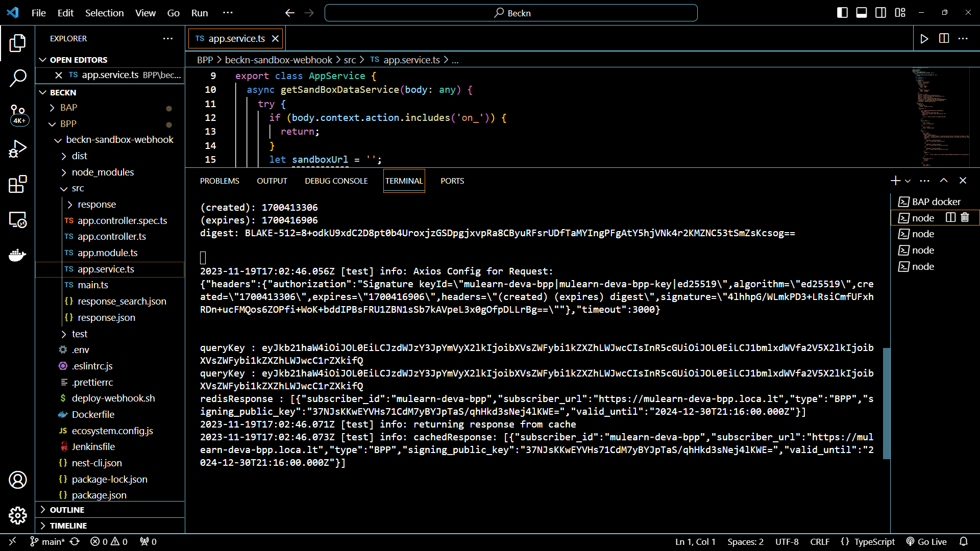Toggle the primary side bar

coord(842,13)
